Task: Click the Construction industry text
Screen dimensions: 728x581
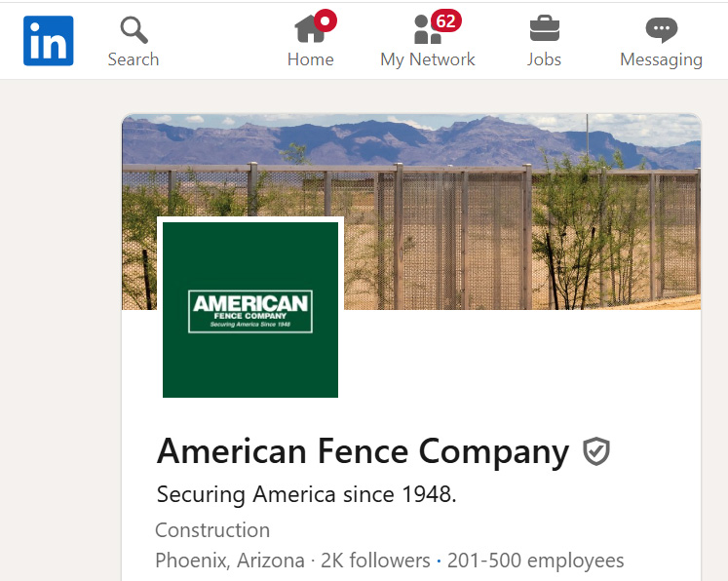Action: 212,530
